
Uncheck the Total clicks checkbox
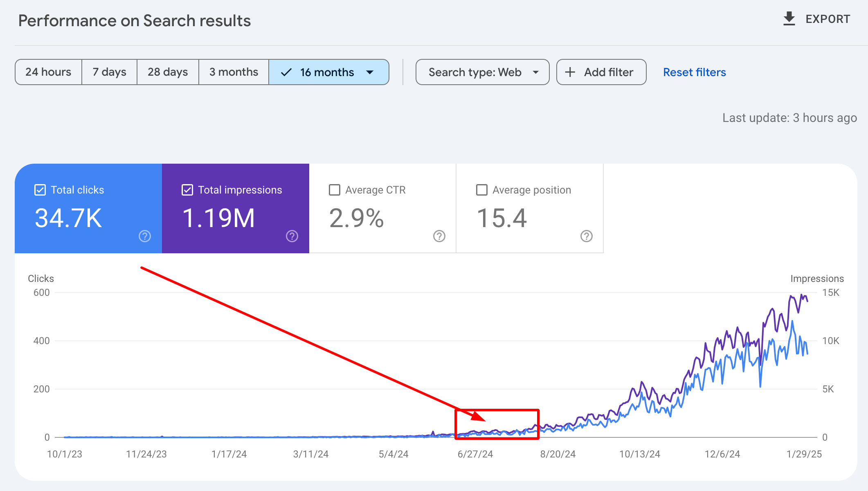coord(40,189)
